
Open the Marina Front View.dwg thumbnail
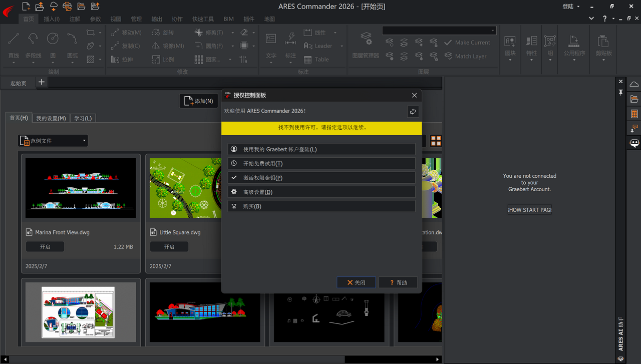tap(81, 188)
